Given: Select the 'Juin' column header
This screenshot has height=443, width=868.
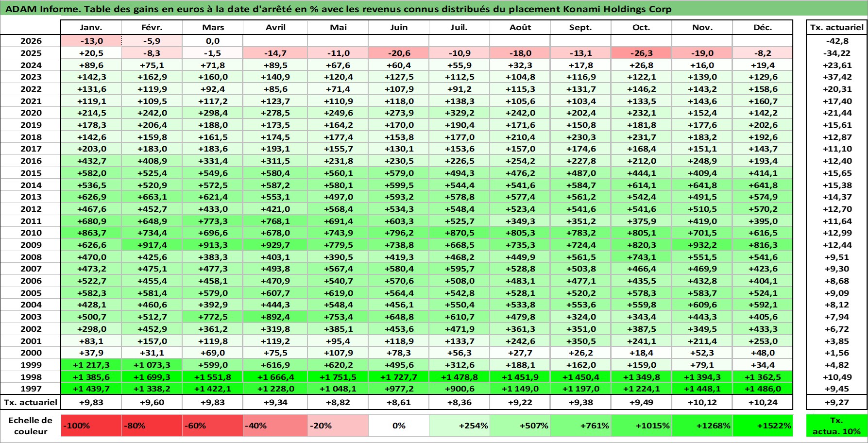Looking at the screenshot, I should pyautogui.click(x=399, y=27).
